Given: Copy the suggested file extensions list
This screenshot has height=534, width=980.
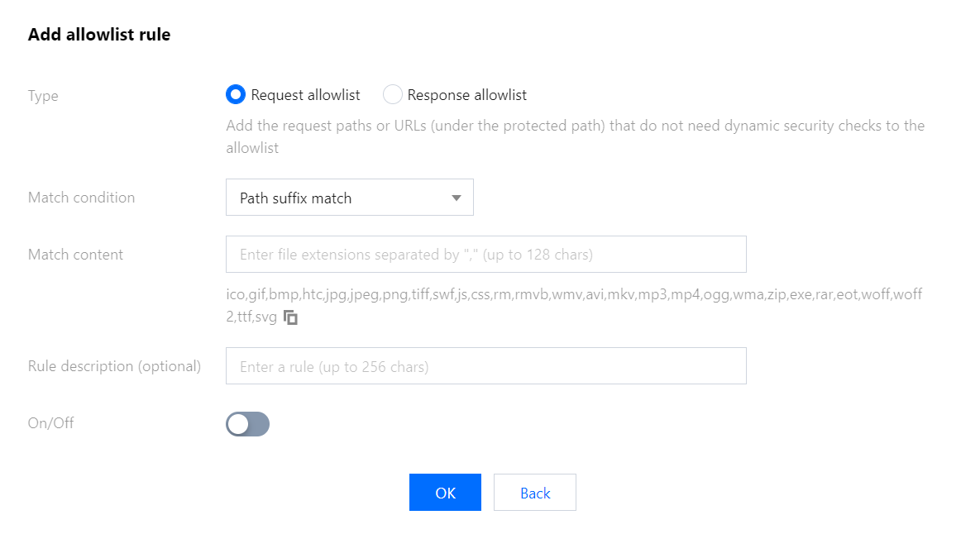Looking at the screenshot, I should click(290, 317).
